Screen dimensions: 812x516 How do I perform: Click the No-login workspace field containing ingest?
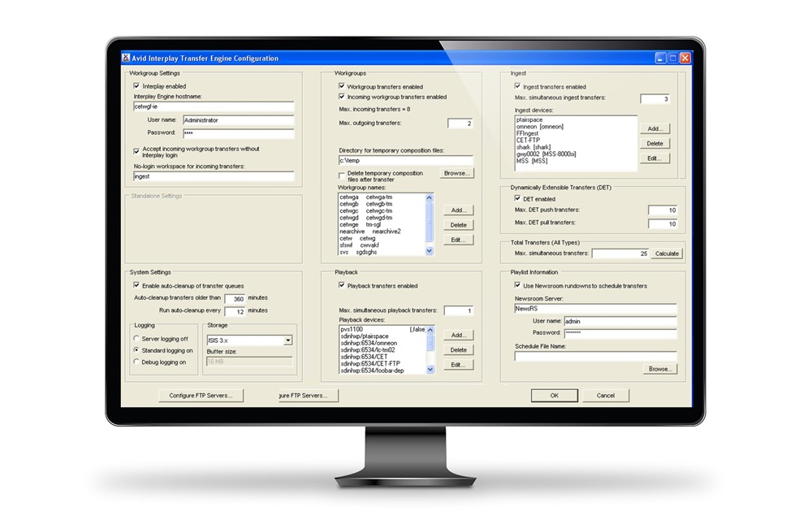click(214, 176)
